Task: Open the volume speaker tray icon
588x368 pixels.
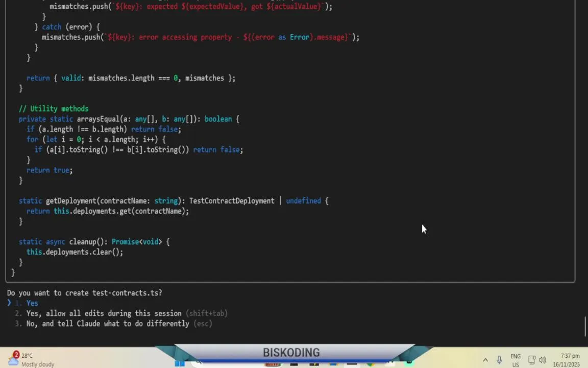Action: [542, 360]
